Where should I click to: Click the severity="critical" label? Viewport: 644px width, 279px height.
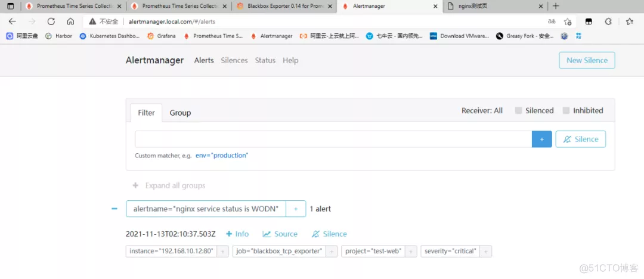[450, 252]
